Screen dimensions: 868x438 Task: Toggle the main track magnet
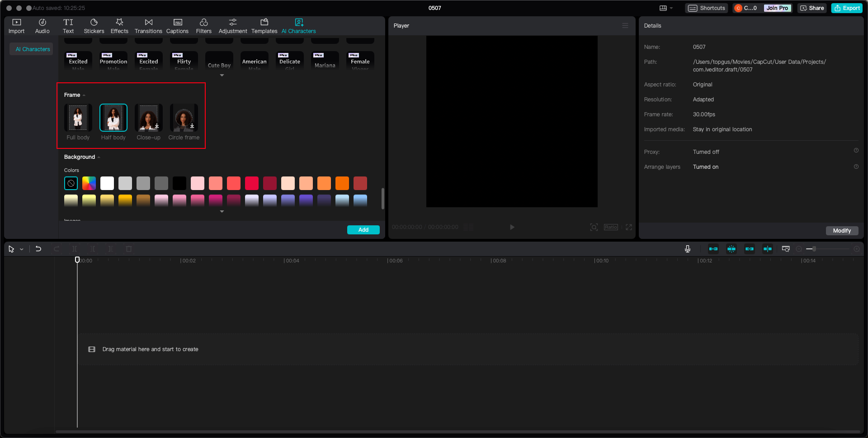coord(713,249)
